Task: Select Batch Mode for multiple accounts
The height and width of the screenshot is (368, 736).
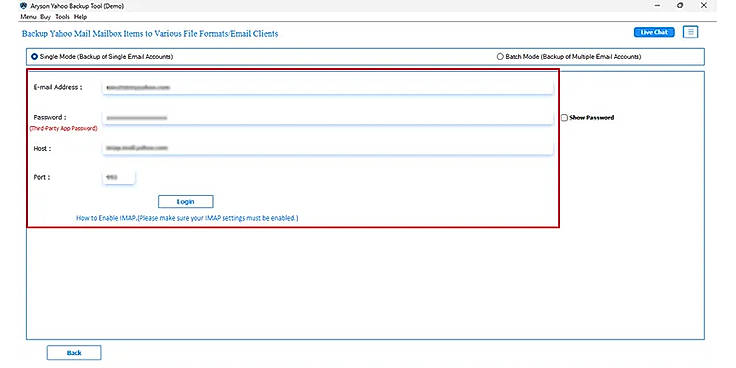Action: click(500, 56)
